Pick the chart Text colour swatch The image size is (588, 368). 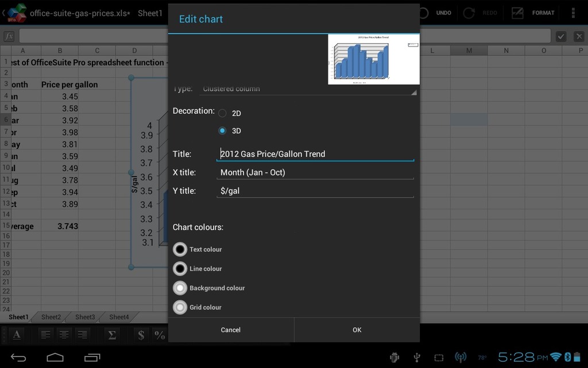pos(180,250)
